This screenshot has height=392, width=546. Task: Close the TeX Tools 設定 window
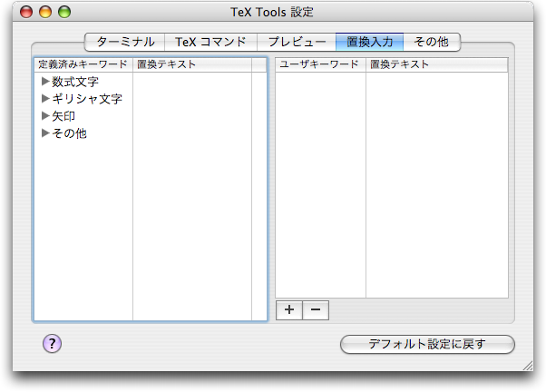(26, 12)
